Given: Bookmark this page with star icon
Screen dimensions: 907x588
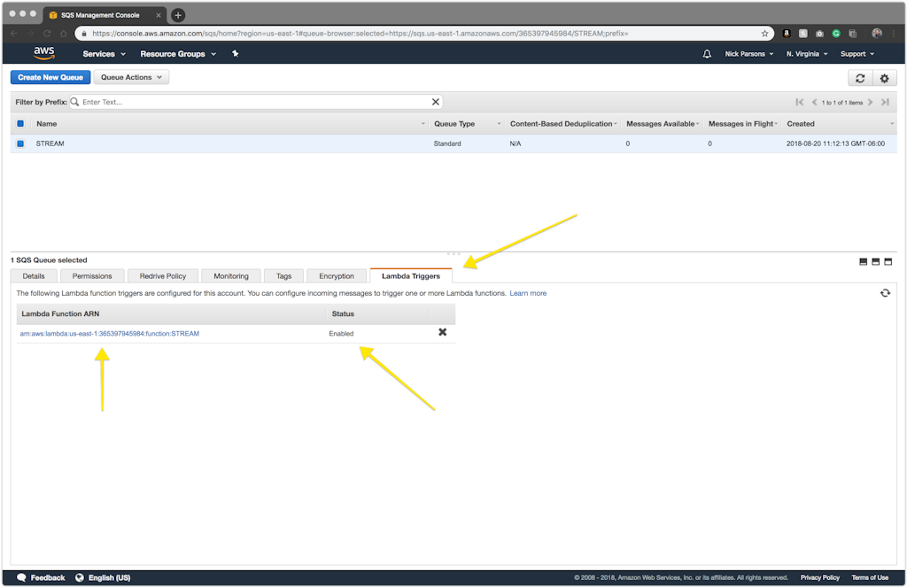Looking at the screenshot, I should (764, 34).
